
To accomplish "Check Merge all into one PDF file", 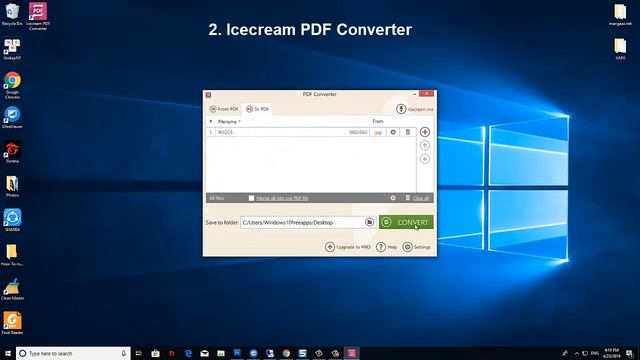I will coord(251,198).
